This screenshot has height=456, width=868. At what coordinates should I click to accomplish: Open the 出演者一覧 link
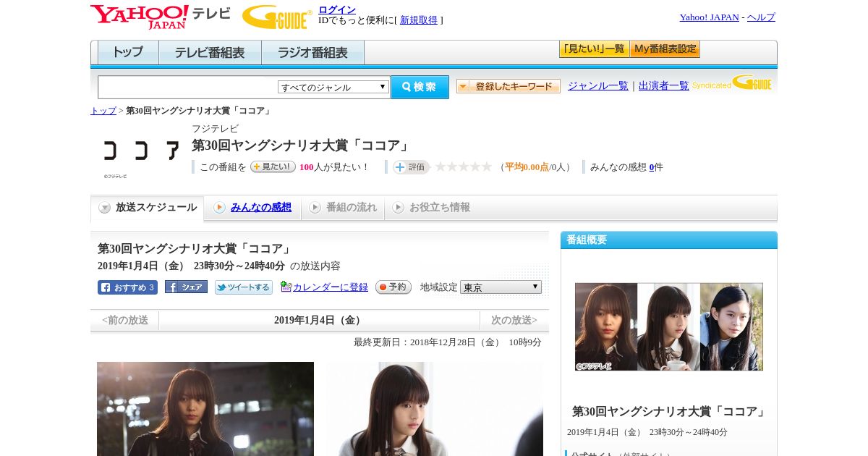(x=664, y=86)
